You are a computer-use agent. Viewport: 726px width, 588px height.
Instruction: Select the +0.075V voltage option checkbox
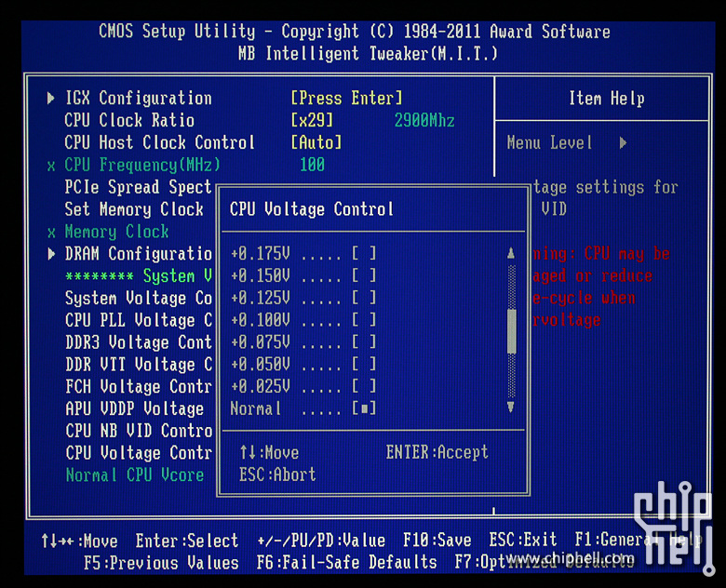click(x=364, y=342)
